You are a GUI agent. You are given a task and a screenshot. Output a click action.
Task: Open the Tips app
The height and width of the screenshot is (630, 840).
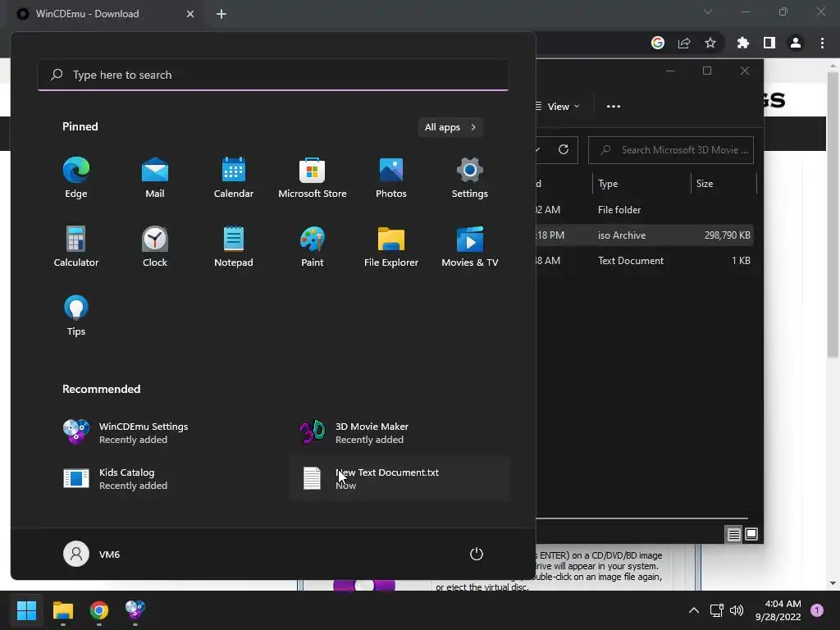click(76, 316)
